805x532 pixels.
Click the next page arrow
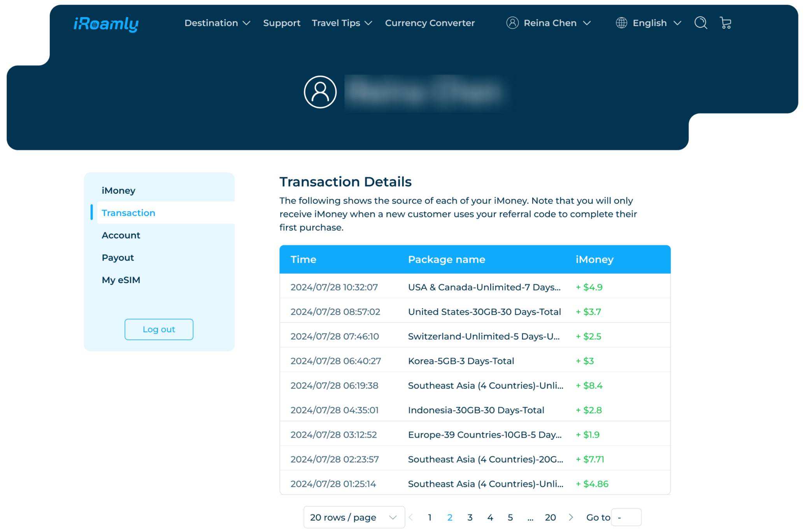click(571, 517)
